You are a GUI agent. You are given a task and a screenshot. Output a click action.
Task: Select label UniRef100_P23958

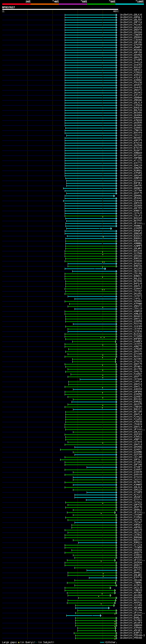pos(131,337)
